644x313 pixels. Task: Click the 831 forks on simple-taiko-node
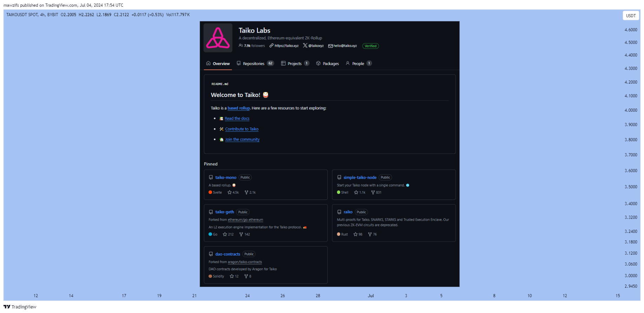376,193
